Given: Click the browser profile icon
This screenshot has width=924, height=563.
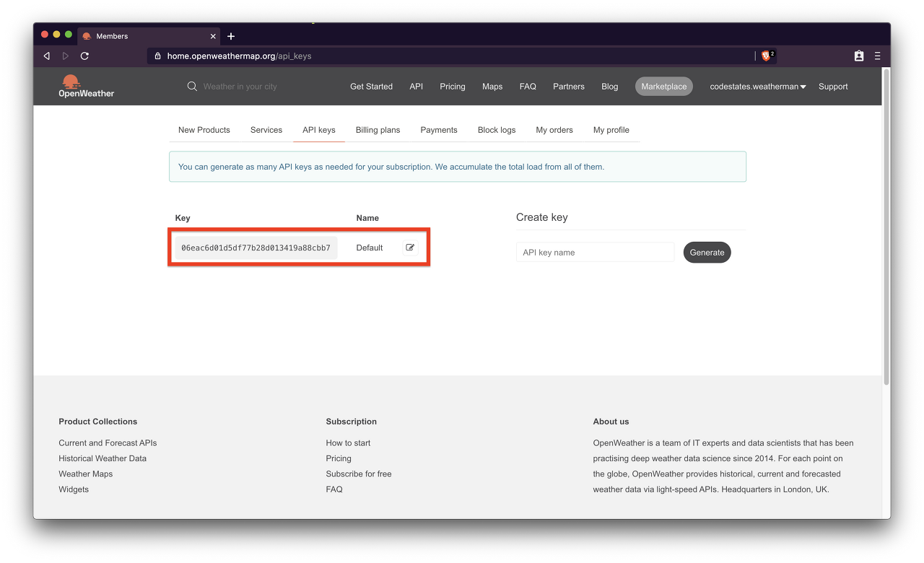Looking at the screenshot, I should 859,56.
